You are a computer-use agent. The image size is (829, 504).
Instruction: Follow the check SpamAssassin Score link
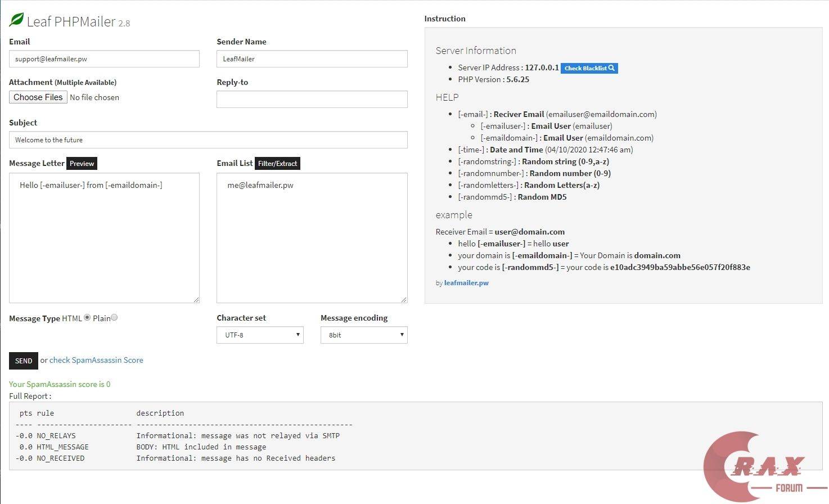[x=96, y=361]
